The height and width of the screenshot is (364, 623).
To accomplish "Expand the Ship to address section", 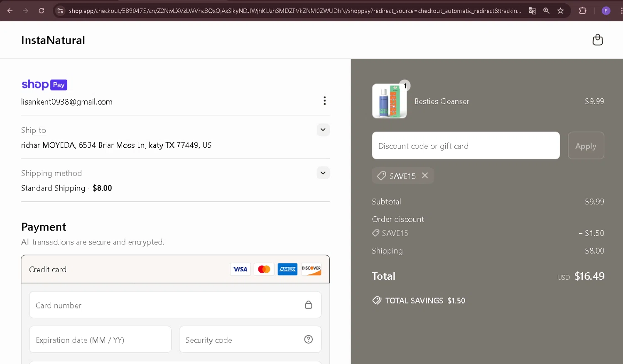I will pyautogui.click(x=323, y=130).
